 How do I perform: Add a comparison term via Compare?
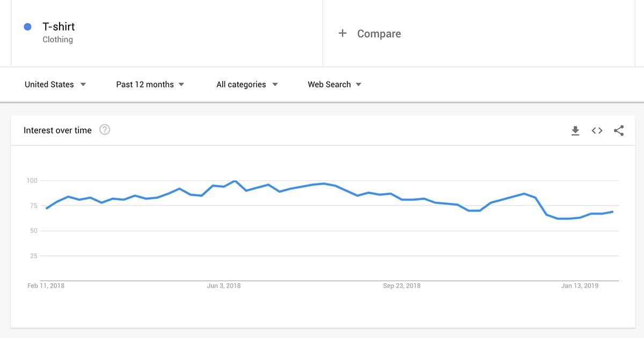379,34
